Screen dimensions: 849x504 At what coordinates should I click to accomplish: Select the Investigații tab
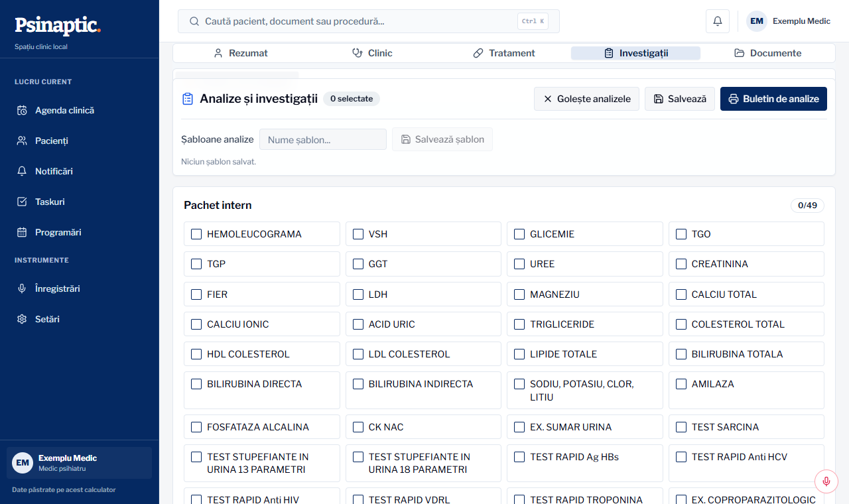[x=635, y=53]
